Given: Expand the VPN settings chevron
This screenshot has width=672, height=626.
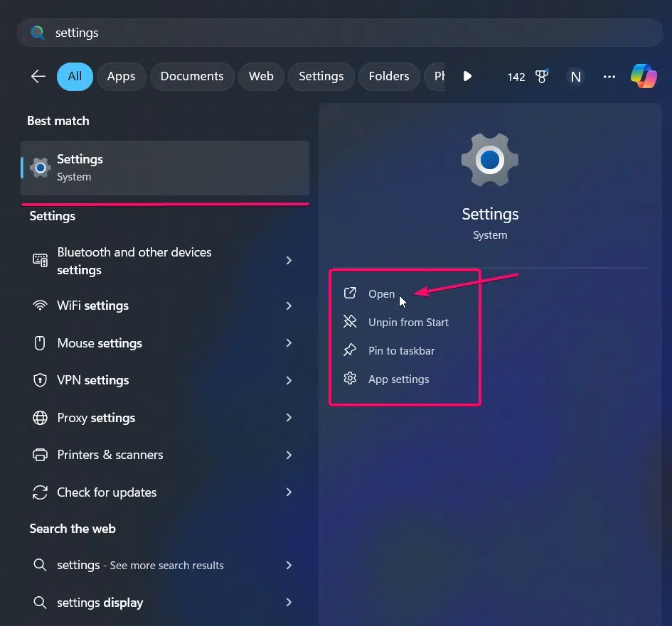Looking at the screenshot, I should (x=289, y=380).
